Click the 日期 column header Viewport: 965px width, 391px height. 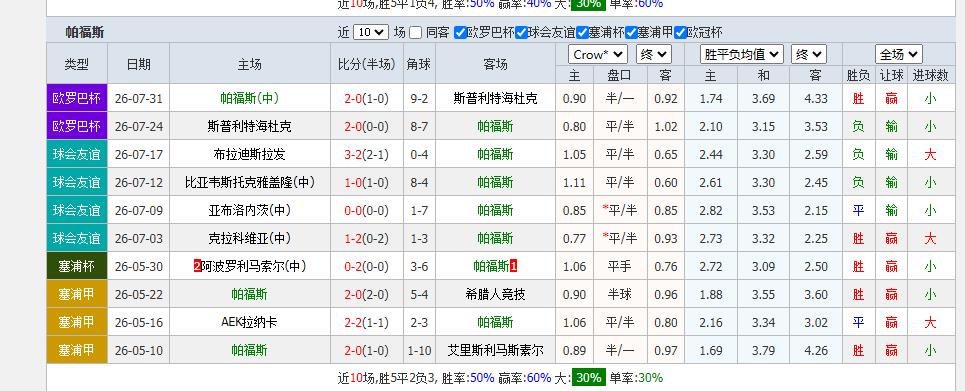pos(138,64)
